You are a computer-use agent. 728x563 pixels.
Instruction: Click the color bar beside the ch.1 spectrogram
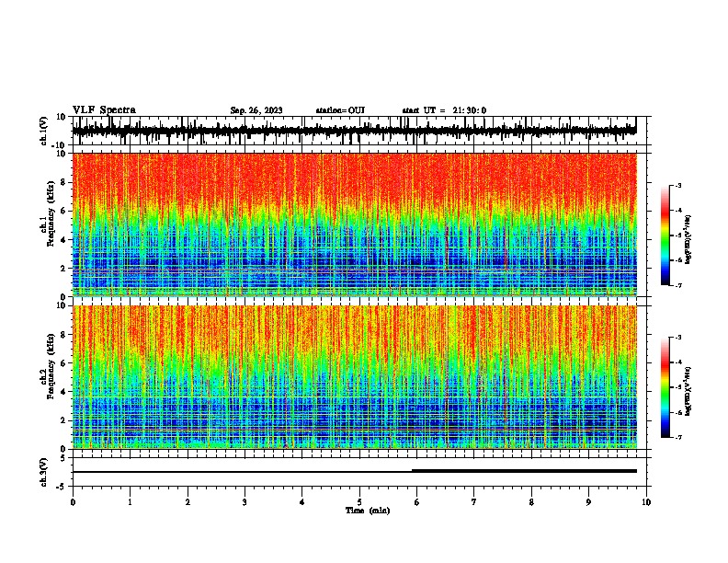tap(665, 236)
